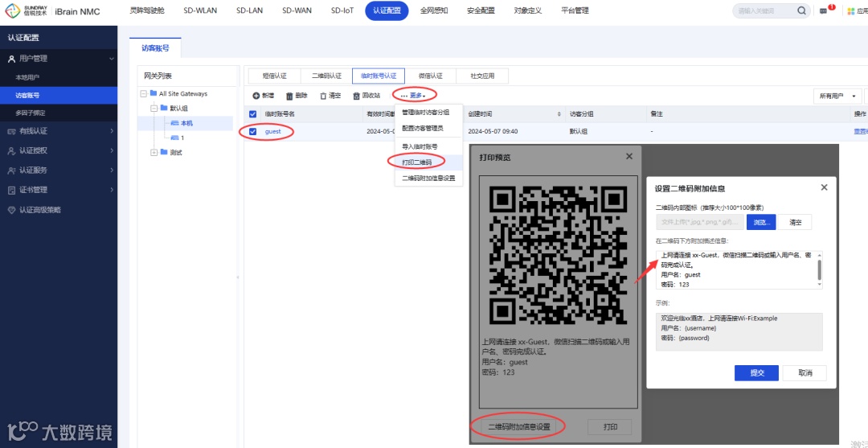This screenshot has width=868, height=448.
Task: Toggle the select-all checkbox in table header
Action: (253, 113)
